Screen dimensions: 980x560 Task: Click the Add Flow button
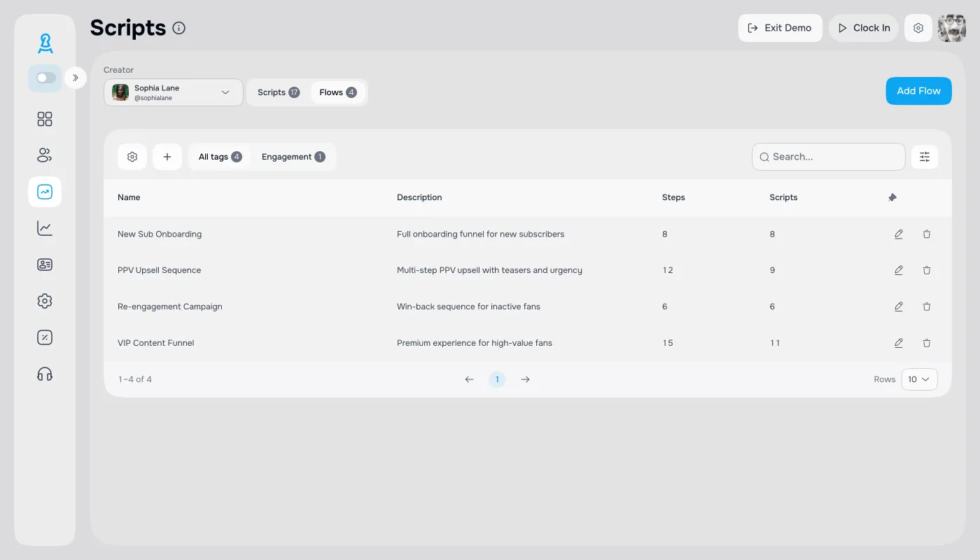pyautogui.click(x=918, y=91)
